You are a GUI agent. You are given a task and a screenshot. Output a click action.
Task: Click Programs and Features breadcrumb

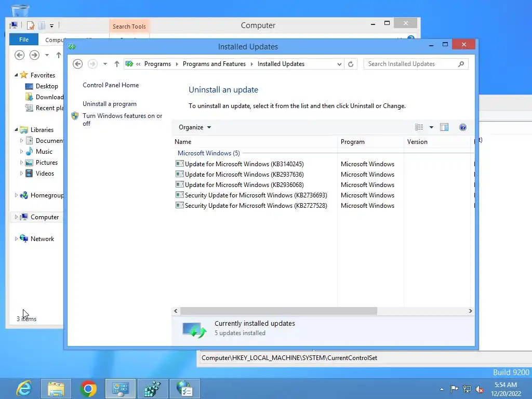click(214, 64)
